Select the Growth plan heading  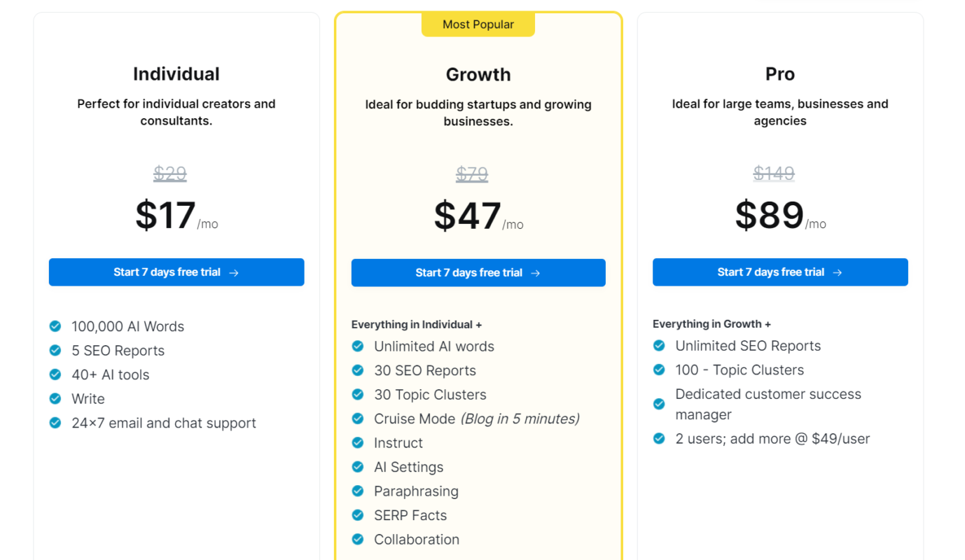478,74
